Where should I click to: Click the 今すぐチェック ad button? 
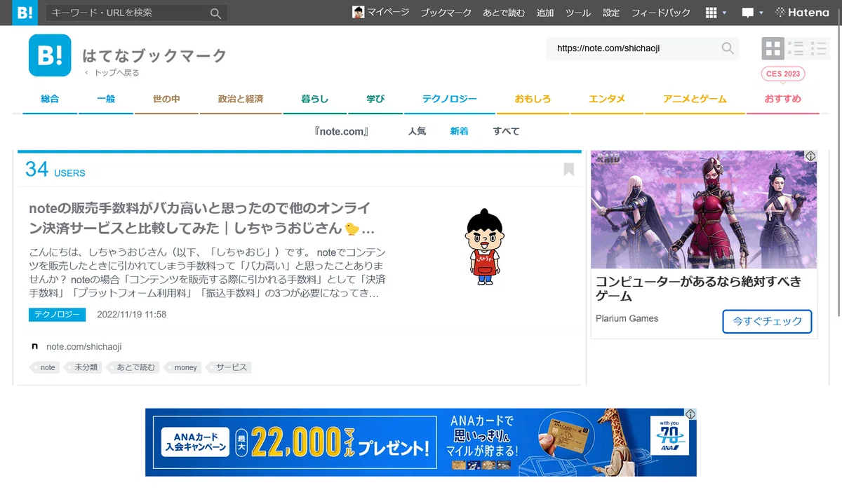click(767, 321)
